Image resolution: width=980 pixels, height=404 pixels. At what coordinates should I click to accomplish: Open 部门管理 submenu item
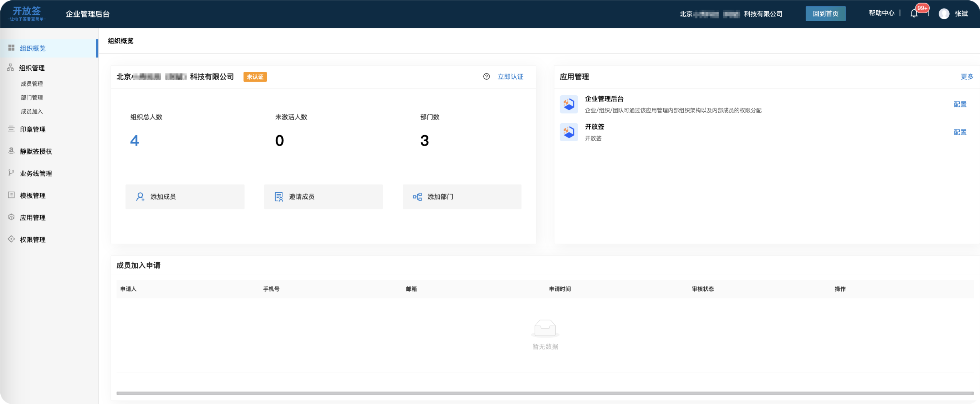click(x=32, y=97)
